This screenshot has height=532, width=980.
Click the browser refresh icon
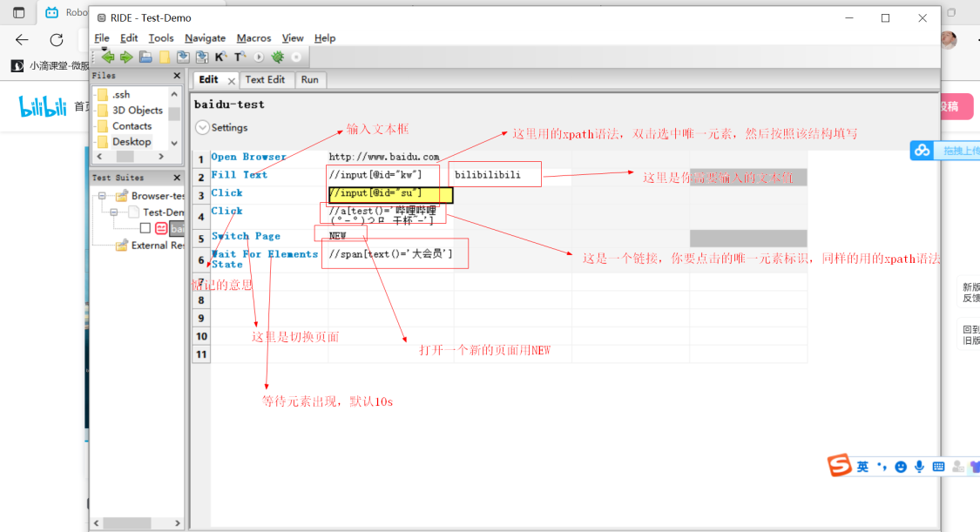tap(57, 40)
